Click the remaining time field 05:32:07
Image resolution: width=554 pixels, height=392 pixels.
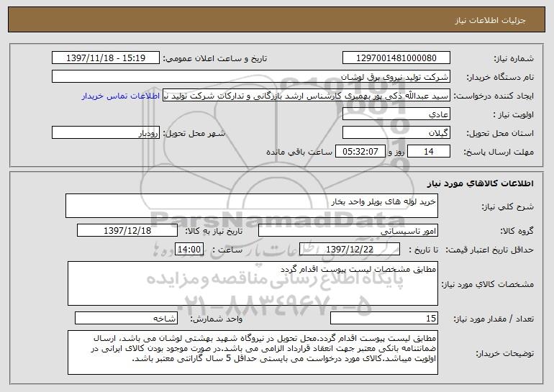[x=360, y=152]
